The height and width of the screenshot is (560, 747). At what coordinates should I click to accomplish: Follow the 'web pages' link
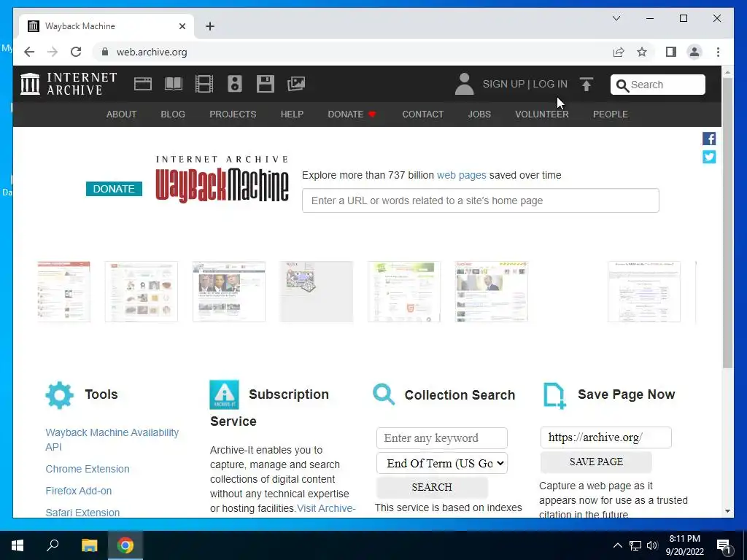click(462, 175)
